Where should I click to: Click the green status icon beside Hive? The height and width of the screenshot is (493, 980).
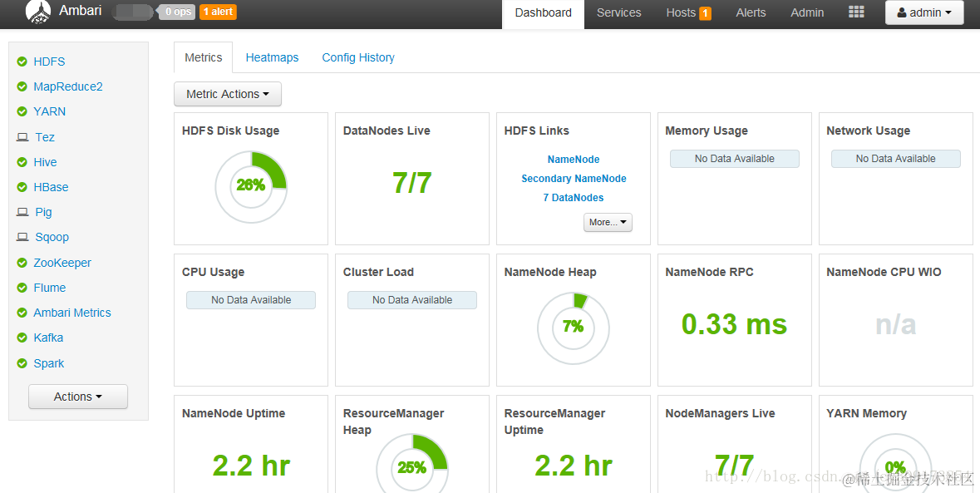pyautogui.click(x=22, y=162)
